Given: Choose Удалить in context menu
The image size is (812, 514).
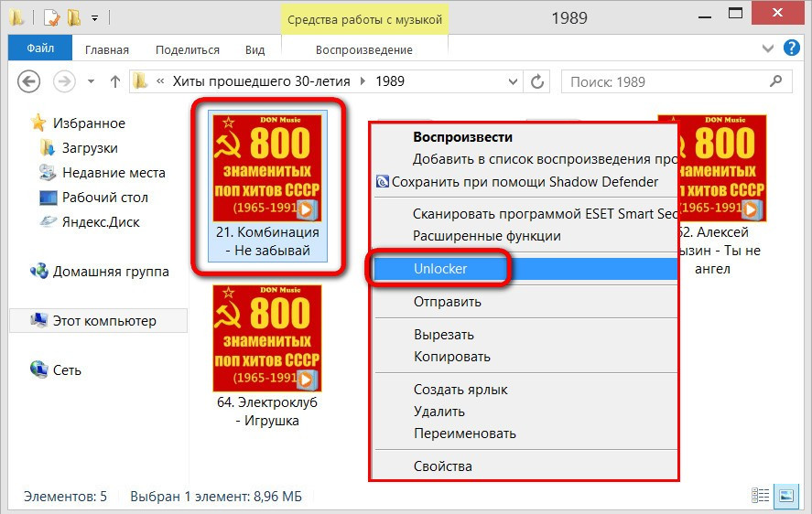Looking at the screenshot, I should [439, 412].
